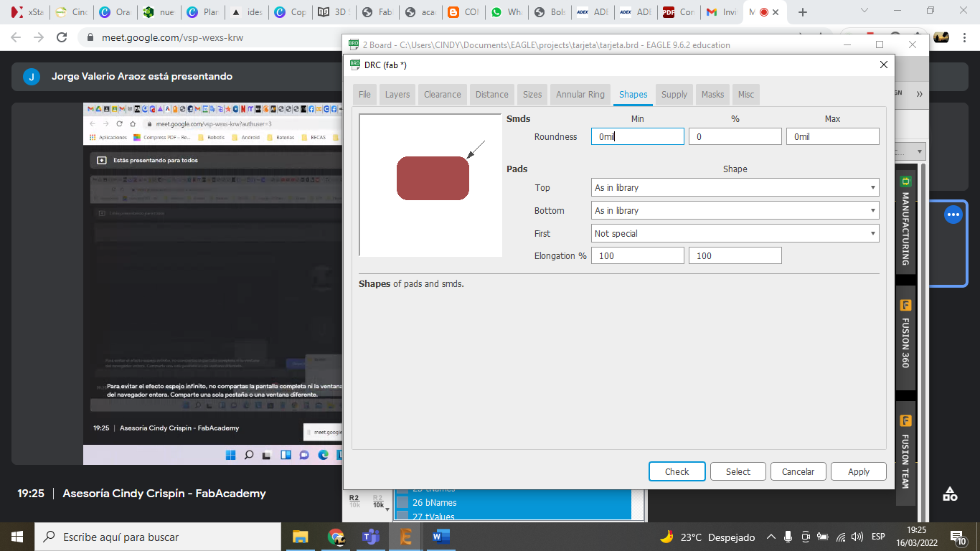
Task: Open the Masks tab
Action: click(x=712, y=95)
